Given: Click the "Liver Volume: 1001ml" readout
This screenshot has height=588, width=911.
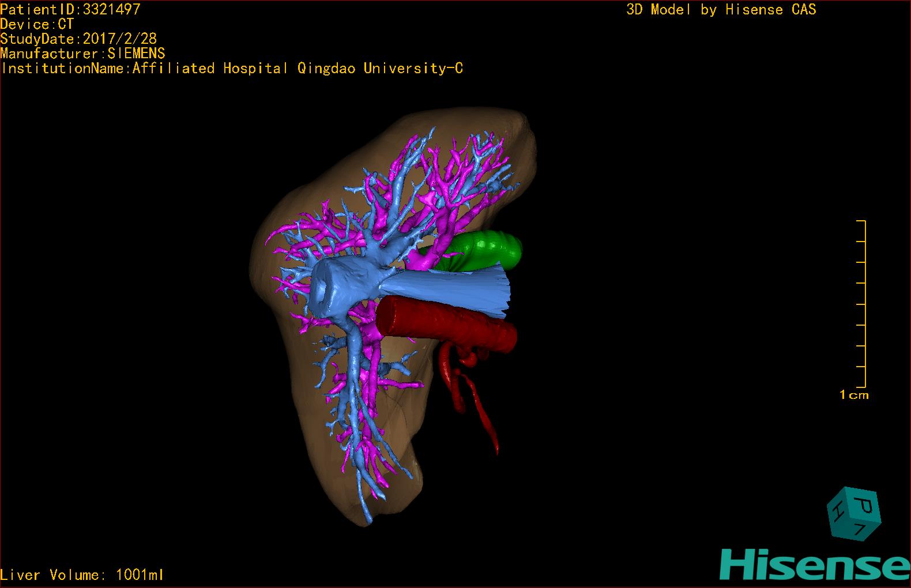Looking at the screenshot, I should (x=82, y=575).
